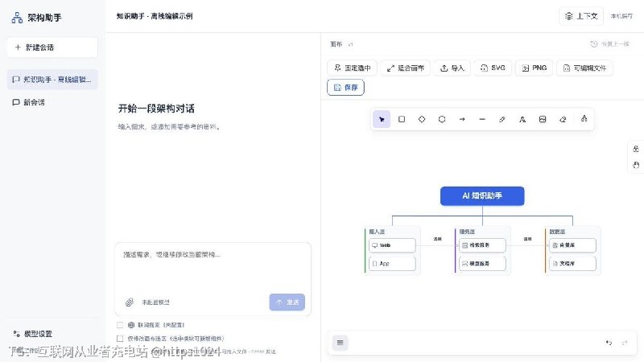Click the 适合画布 fit button

[x=406, y=68]
